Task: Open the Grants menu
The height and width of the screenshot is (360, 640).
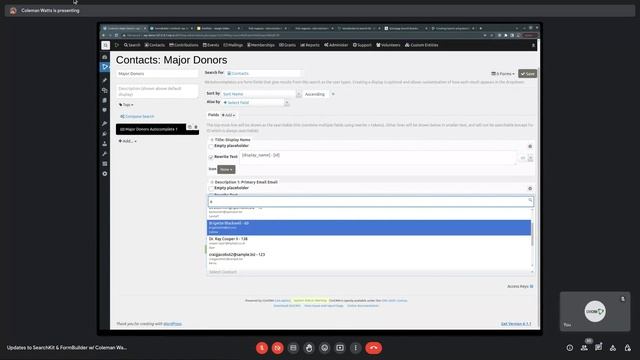Action: [x=287, y=45]
